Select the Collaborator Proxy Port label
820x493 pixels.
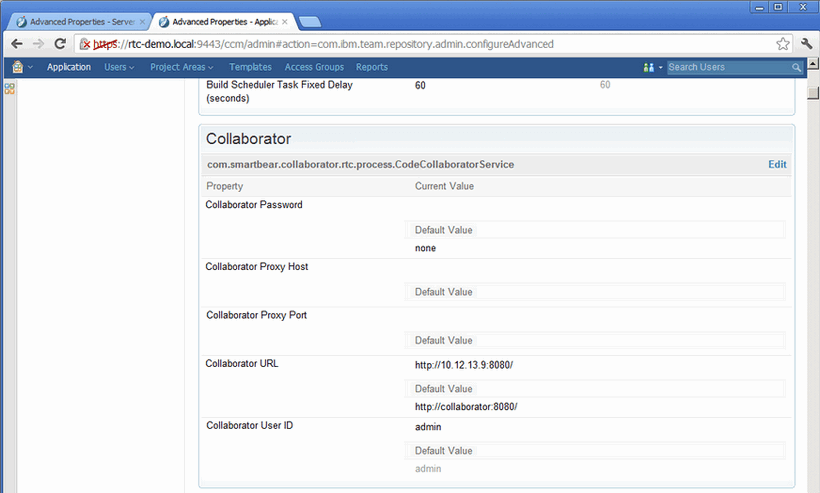click(x=256, y=315)
